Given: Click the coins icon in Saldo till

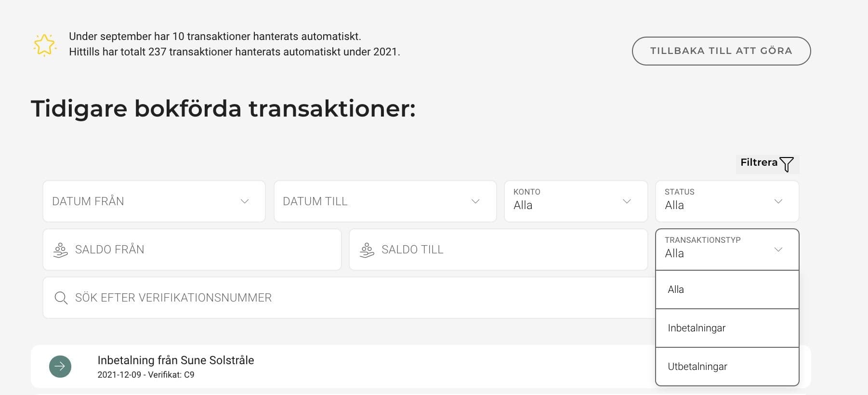Looking at the screenshot, I should [367, 250].
